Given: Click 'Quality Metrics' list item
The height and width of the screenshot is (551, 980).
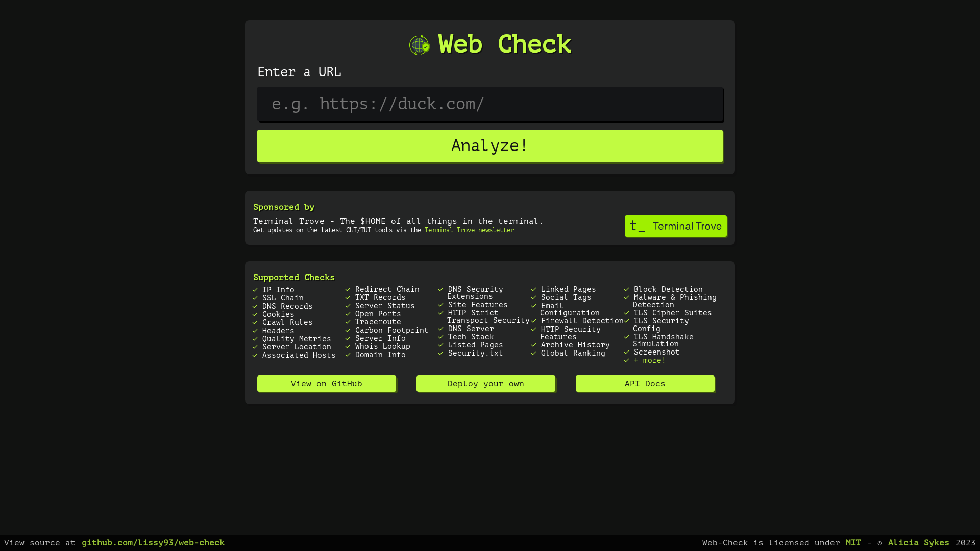Looking at the screenshot, I should [297, 339].
